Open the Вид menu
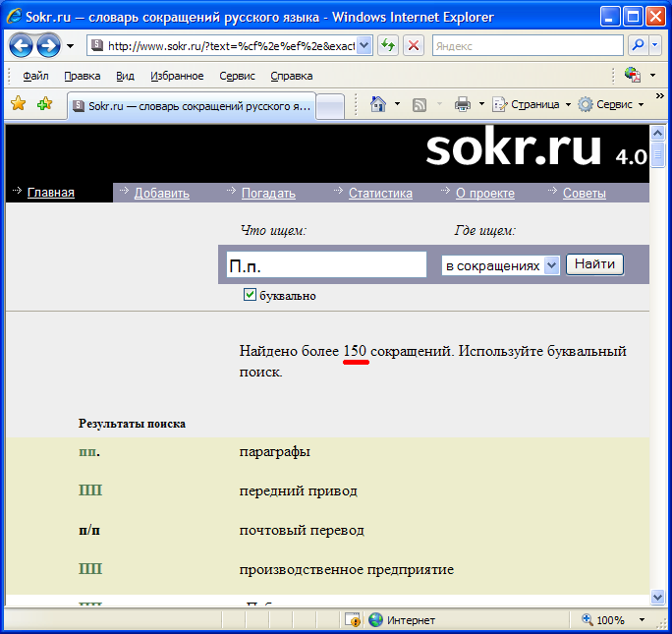This screenshot has height=634, width=672. 125,76
